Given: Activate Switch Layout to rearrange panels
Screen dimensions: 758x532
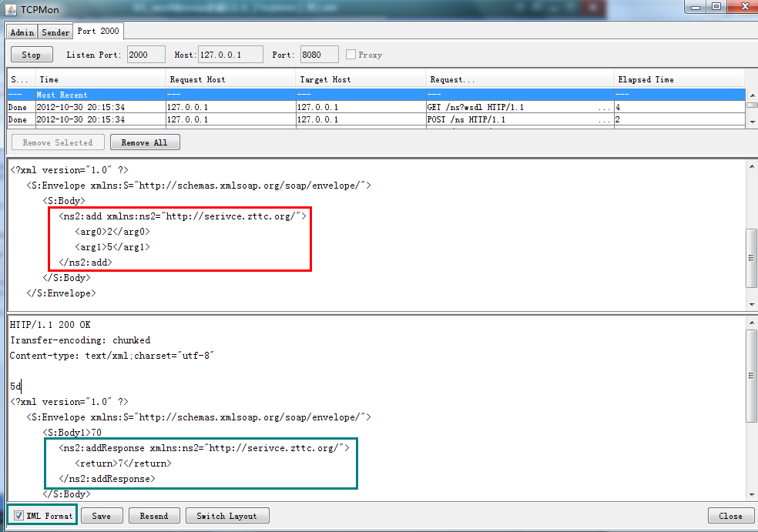Looking at the screenshot, I should coord(226,515).
